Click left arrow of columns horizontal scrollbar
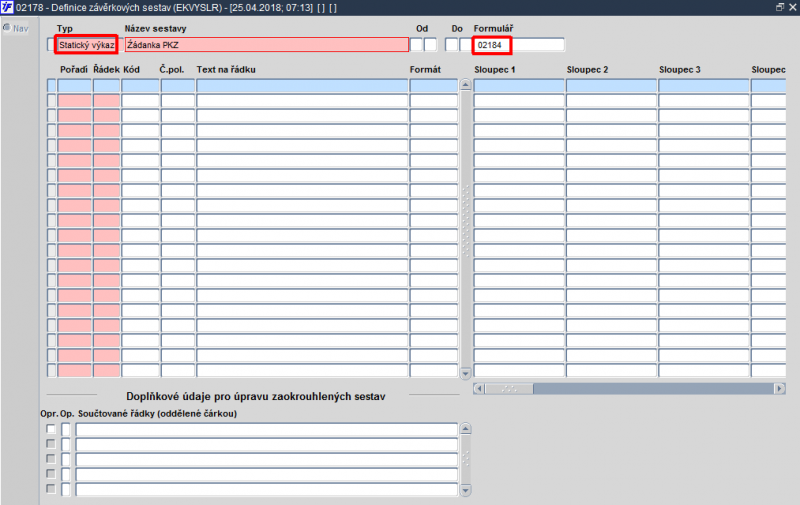The width and height of the screenshot is (800, 505). click(x=479, y=389)
